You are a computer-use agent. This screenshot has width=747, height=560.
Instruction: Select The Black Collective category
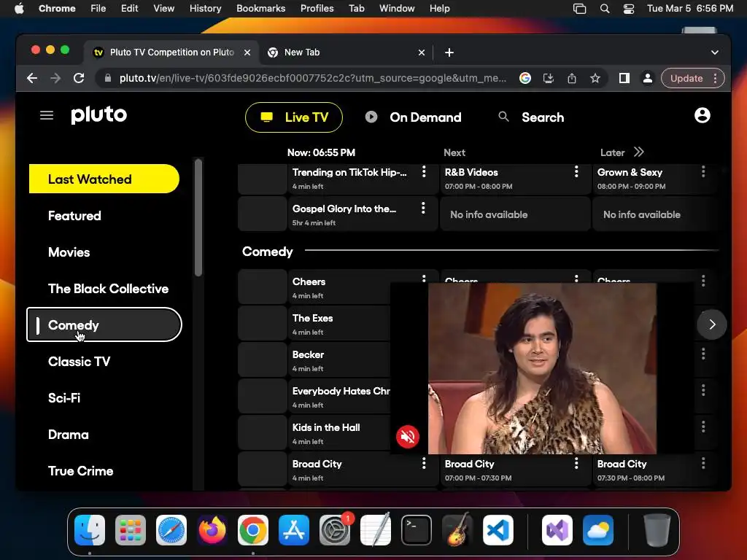click(x=108, y=289)
